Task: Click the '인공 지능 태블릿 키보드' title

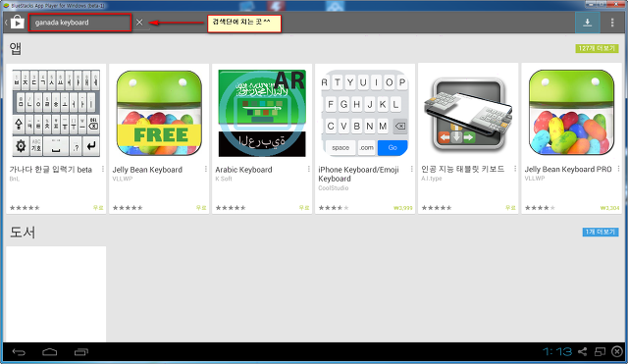Action: pos(462,169)
